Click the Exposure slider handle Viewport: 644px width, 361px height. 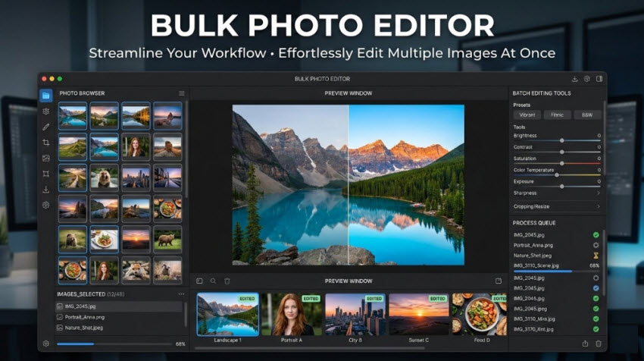tap(562, 187)
